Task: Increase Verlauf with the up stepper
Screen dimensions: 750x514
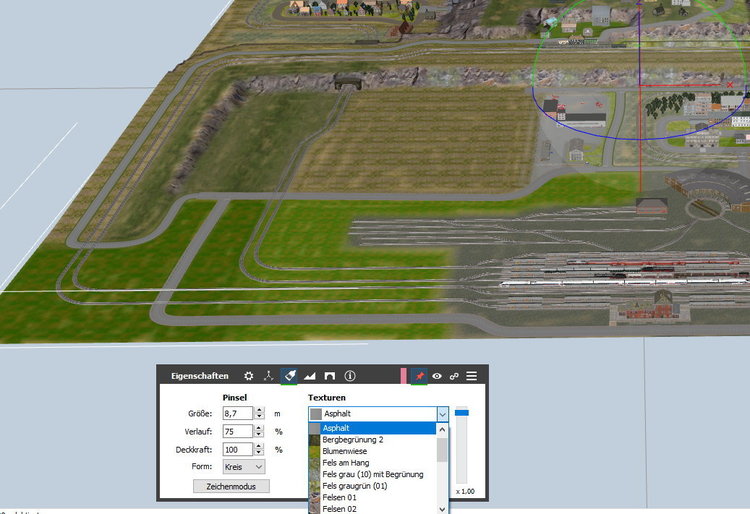Action: (x=259, y=428)
